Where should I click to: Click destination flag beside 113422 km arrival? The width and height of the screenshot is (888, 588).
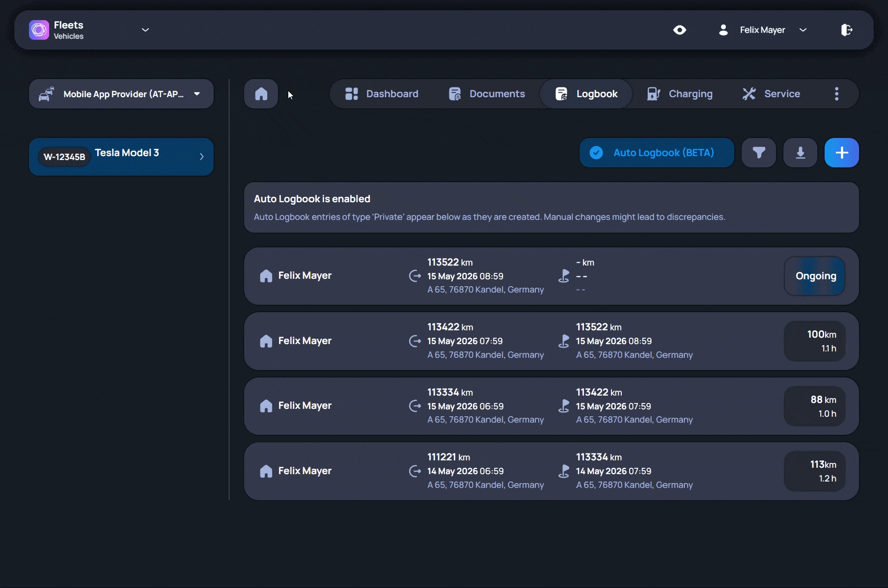pyautogui.click(x=564, y=406)
